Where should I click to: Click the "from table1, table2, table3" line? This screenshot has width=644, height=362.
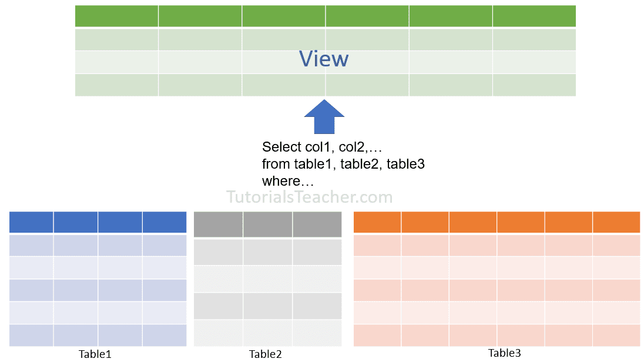343,164
